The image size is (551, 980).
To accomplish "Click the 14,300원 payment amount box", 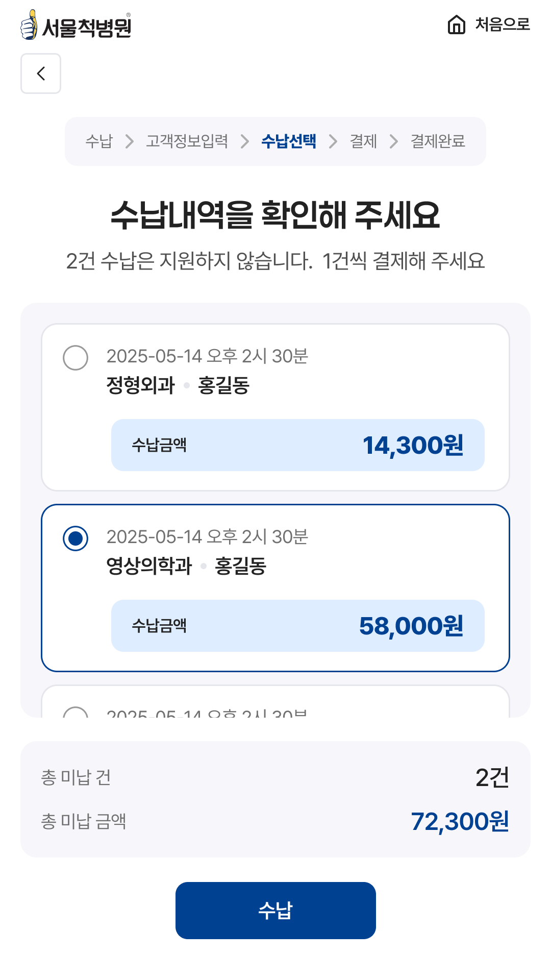I will click(297, 445).
